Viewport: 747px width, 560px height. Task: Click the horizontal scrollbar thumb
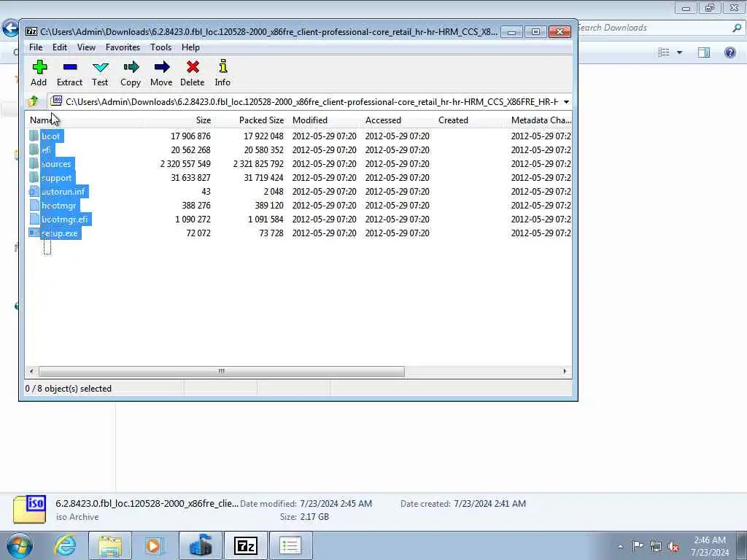pos(222,371)
